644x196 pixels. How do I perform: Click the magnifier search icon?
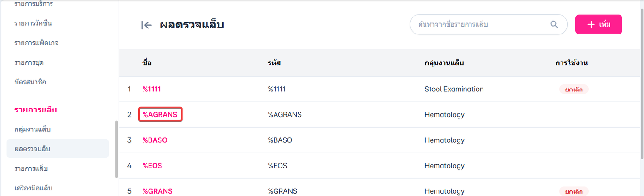(x=554, y=24)
